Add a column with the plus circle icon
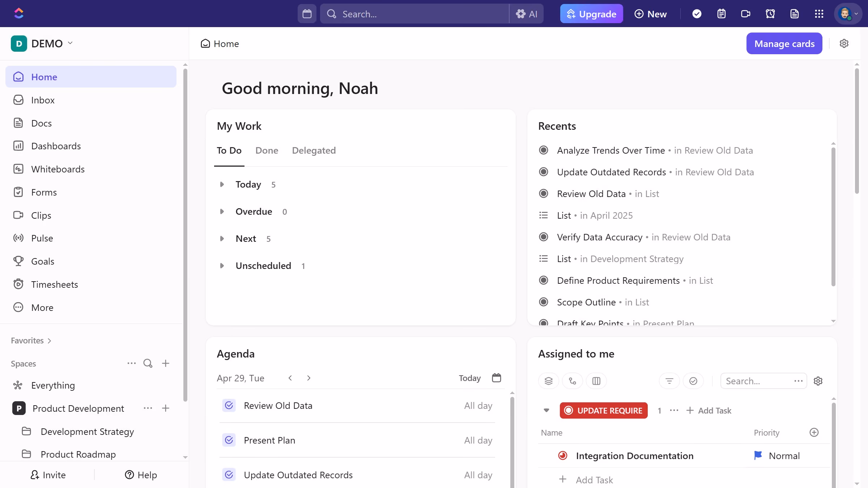 (814, 432)
